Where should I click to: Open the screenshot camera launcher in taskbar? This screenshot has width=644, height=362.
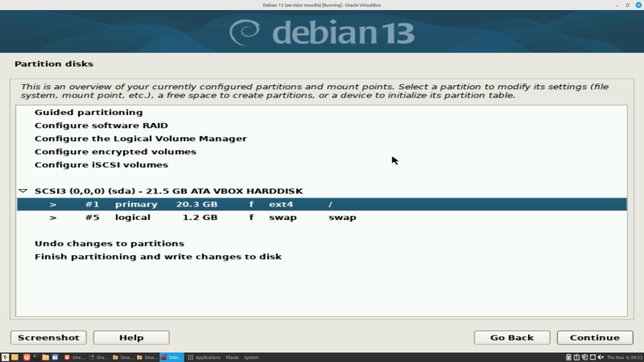click(x=55, y=357)
